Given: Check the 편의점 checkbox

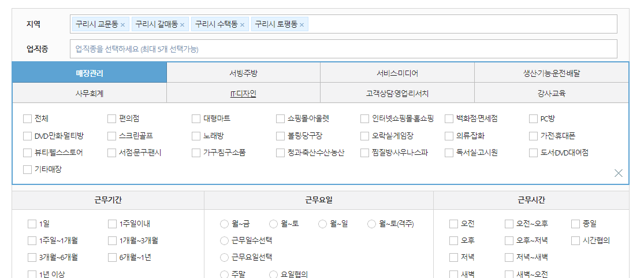Looking at the screenshot, I should pos(111,119).
